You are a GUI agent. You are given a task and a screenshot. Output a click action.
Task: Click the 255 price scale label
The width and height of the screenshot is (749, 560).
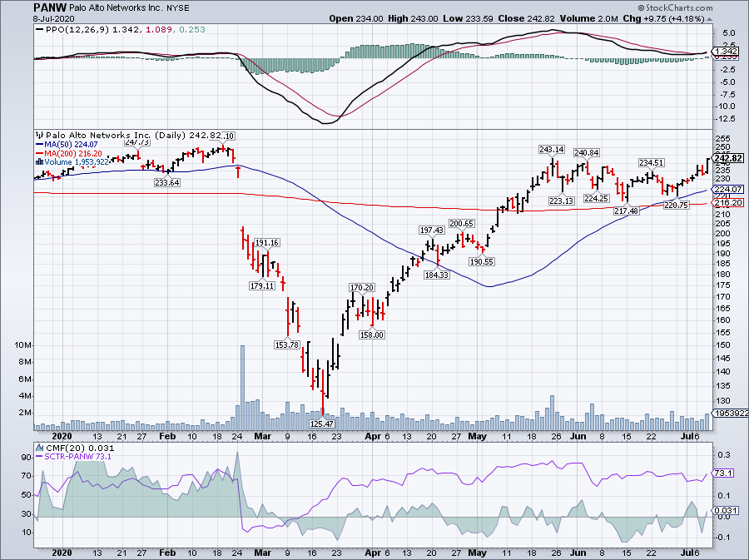coord(723,138)
